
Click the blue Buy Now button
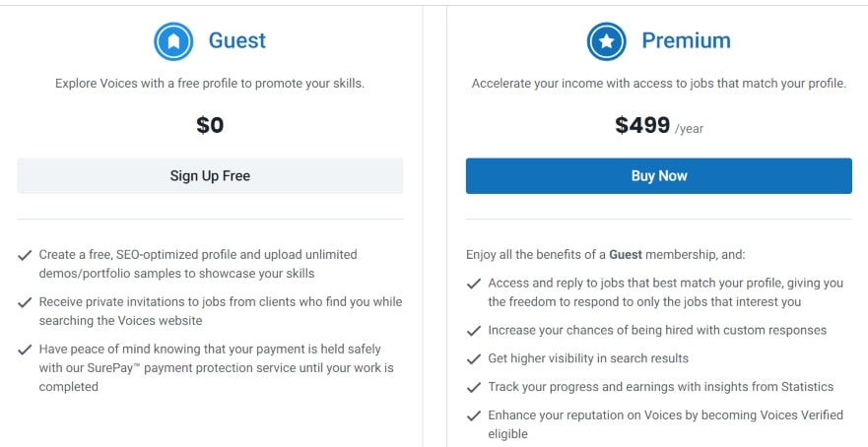659,176
